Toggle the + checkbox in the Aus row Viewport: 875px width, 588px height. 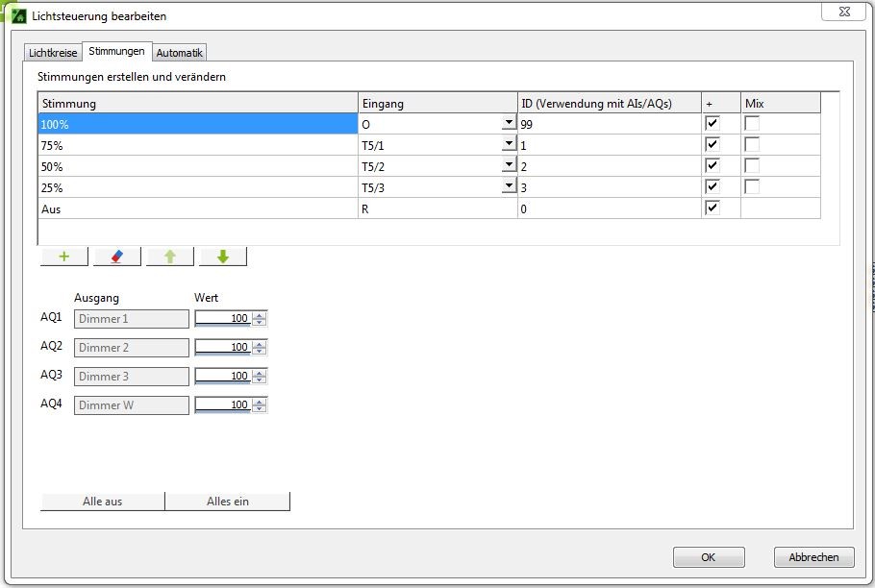tap(712, 208)
